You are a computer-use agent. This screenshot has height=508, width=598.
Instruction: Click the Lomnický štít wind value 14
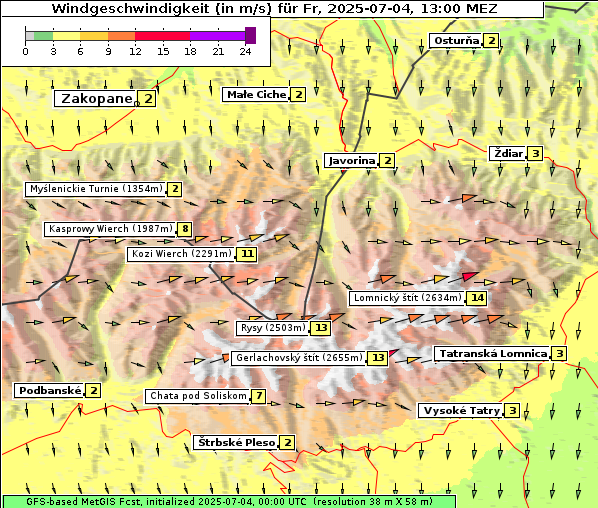click(x=477, y=298)
